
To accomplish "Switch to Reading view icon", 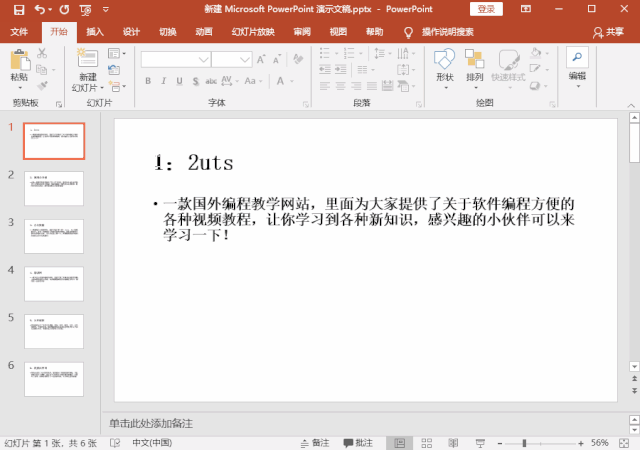I will [x=453, y=443].
